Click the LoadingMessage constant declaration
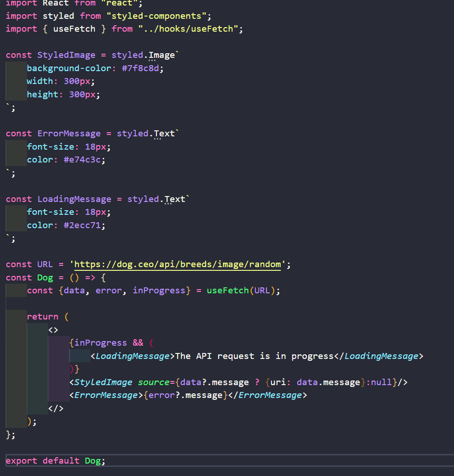Image resolution: width=454 pixels, height=476 pixels. tap(74, 199)
